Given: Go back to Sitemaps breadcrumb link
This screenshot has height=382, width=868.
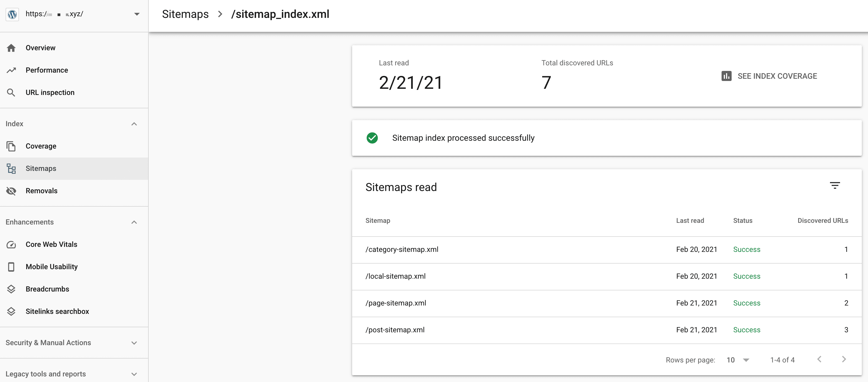Looking at the screenshot, I should point(185,14).
